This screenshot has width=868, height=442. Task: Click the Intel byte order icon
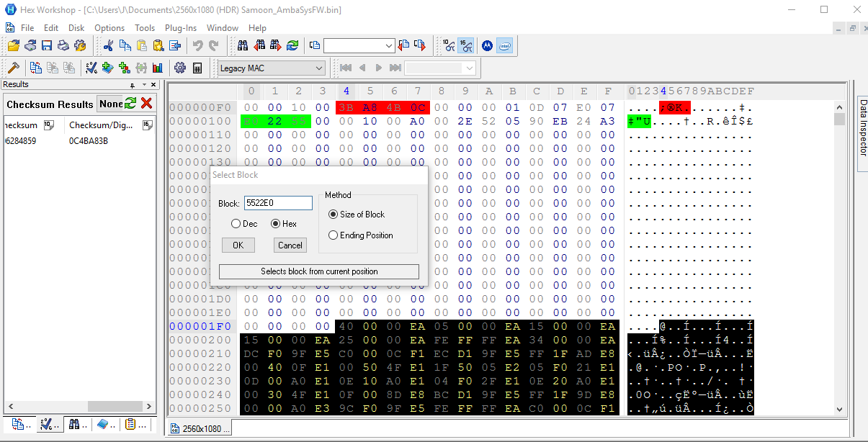tap(504, 45)
